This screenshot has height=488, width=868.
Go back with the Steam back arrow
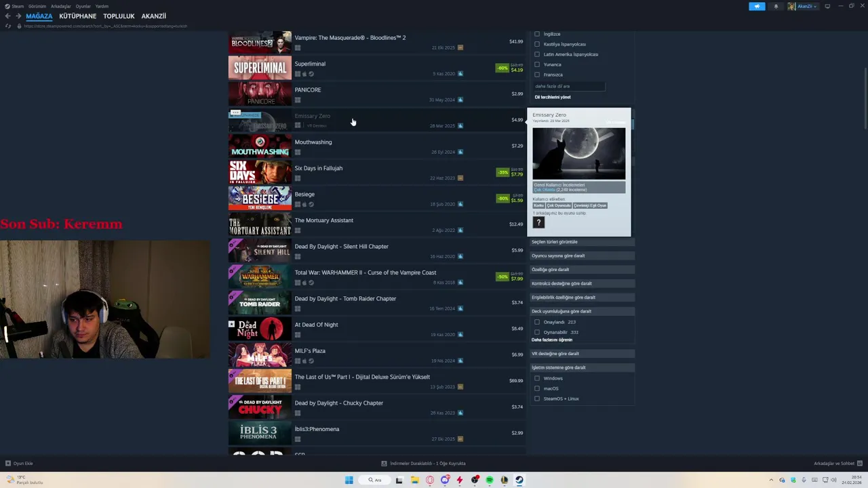(x=7, y=16)
